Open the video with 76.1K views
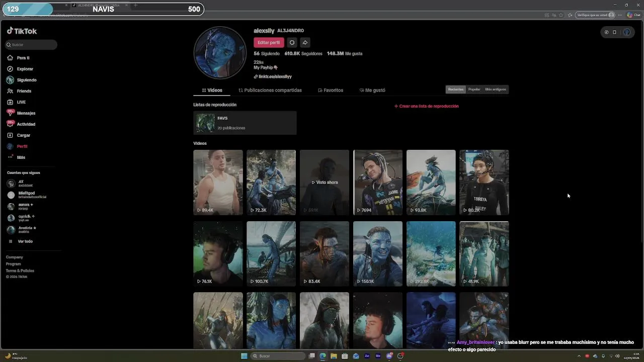 tap(218, 254)
